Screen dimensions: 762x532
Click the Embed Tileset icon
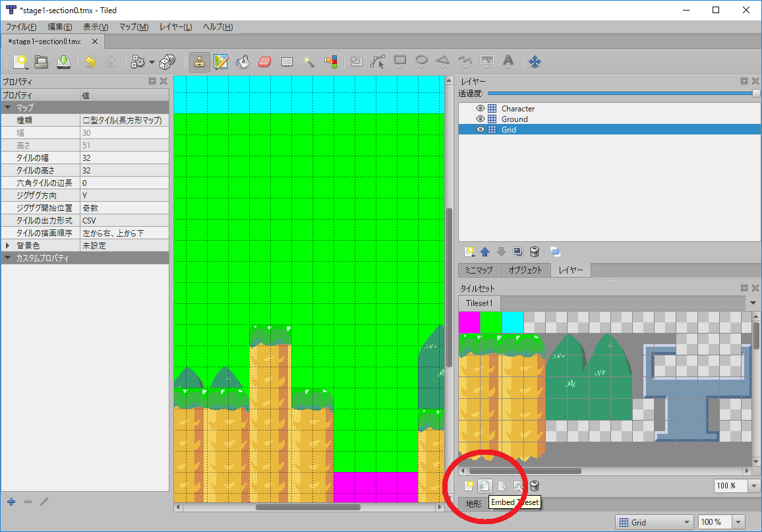pyautogui.click(x=484, y=485)
